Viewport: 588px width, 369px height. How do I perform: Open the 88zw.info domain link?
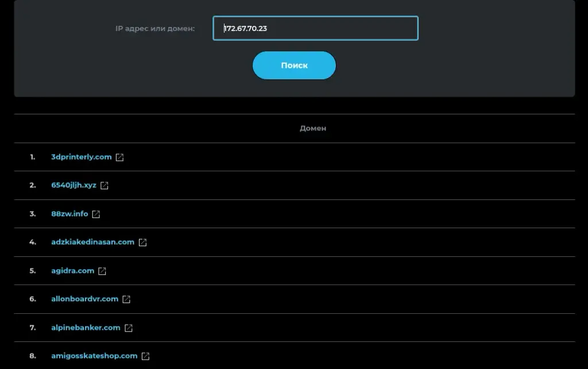tap(69, 214)
